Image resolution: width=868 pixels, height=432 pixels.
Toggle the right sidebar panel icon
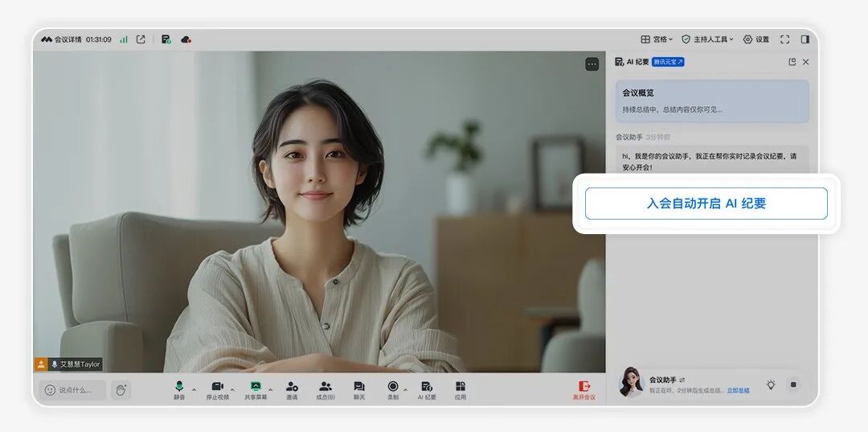tap(805, 39)
